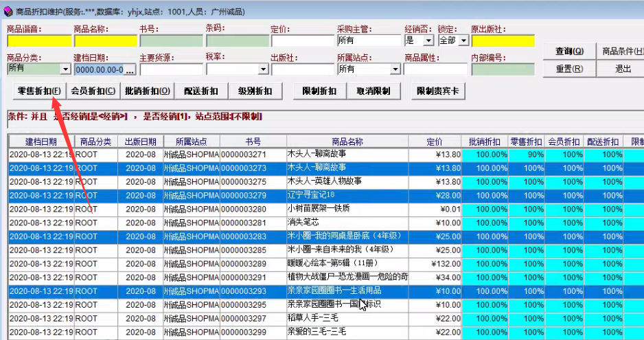Click the 书号 column header
644x340 pixels.
(x=253, y=141)
